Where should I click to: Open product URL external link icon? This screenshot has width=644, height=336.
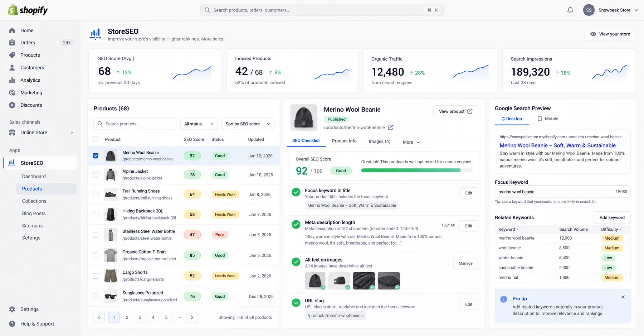click(391, 127)
